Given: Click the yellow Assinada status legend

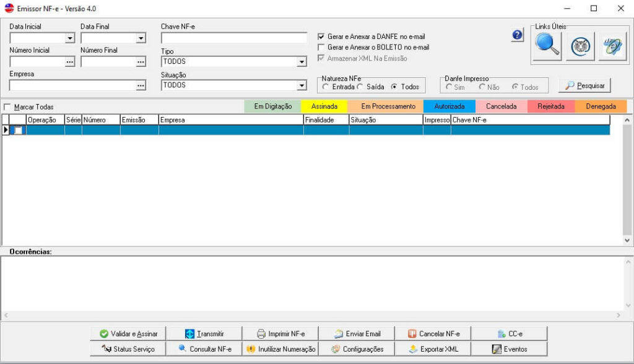Looking at the screenshot, I should pos(324,106).
